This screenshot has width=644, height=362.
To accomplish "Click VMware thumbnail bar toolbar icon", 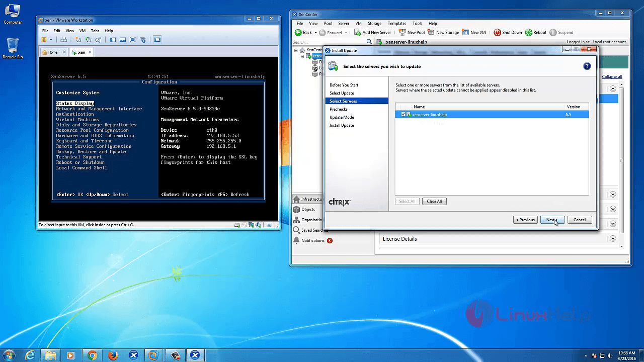I will 122,40.
